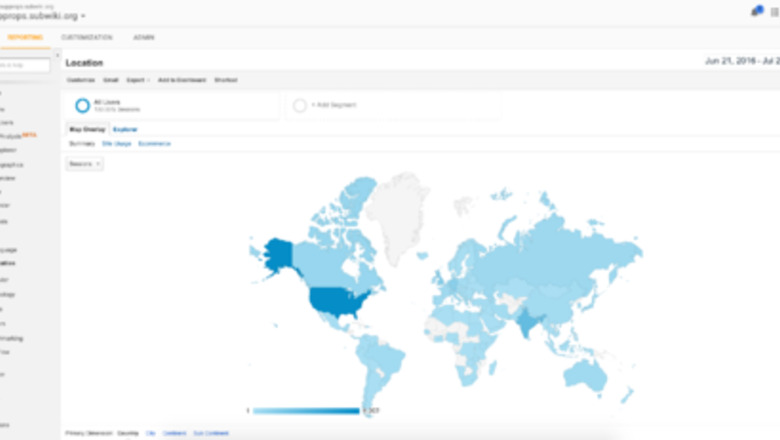780x440 pixels.
Task: Click the All Users segment circle icon
Action: pos(82,105)
